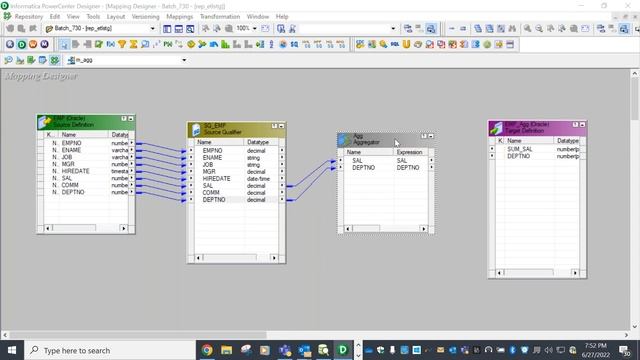
Task: Click the DEPTNO expression cell in Aggregator
Action: point(408,167)
